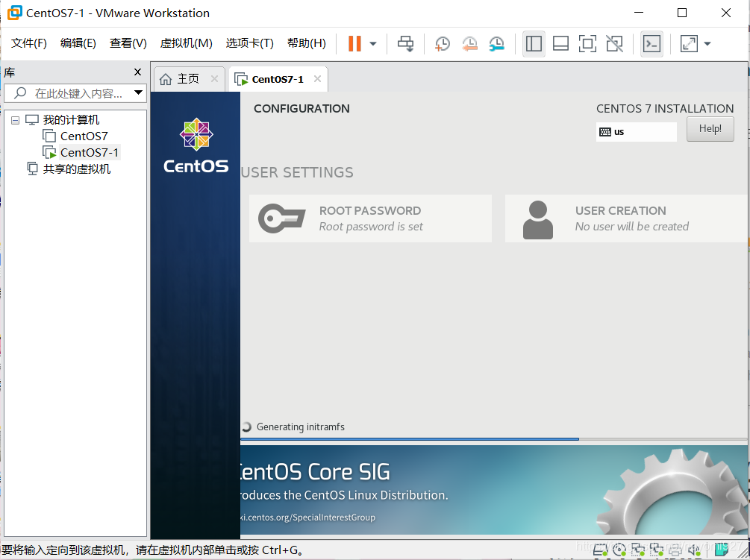750x560 pixels.
Task: Click the stretch guest display icon
Action: [x=689, y=43]
